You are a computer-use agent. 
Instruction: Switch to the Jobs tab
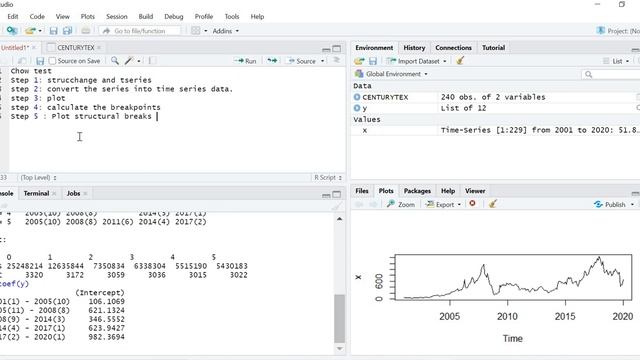[x=73, y=193]
